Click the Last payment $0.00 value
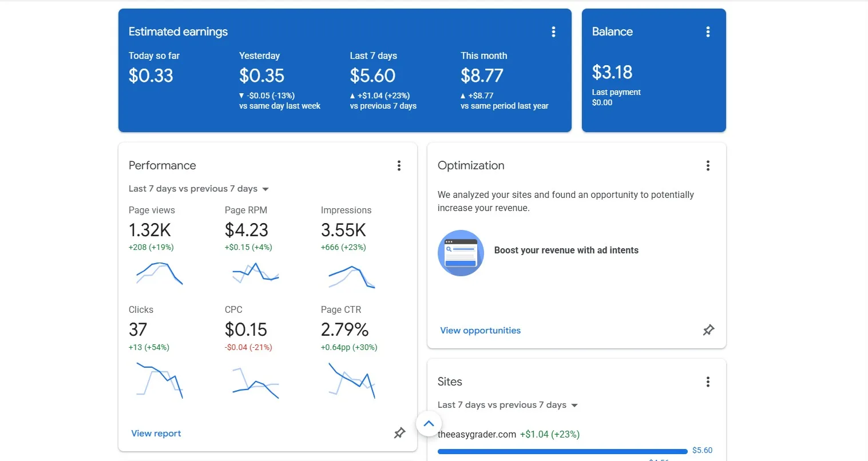 [602, 103]
